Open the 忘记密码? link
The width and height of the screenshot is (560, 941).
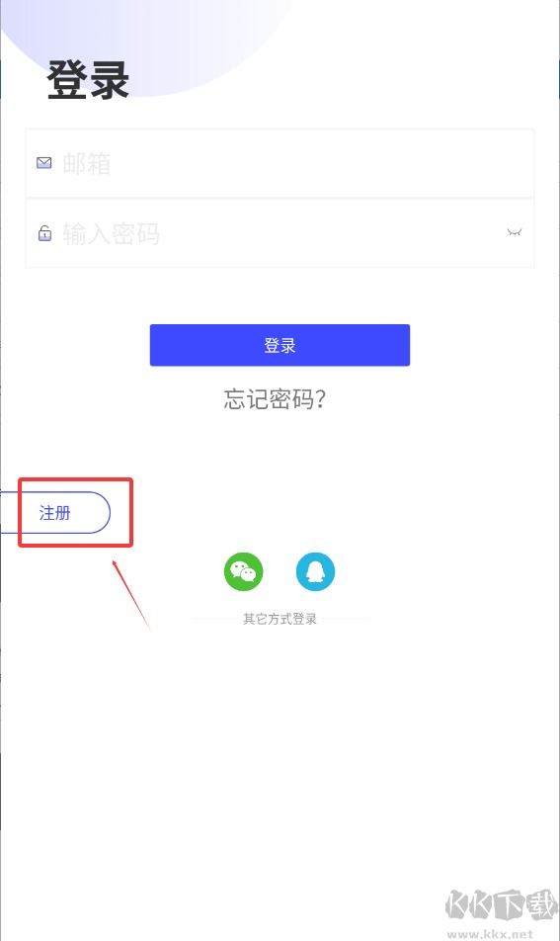coord(275,398)
